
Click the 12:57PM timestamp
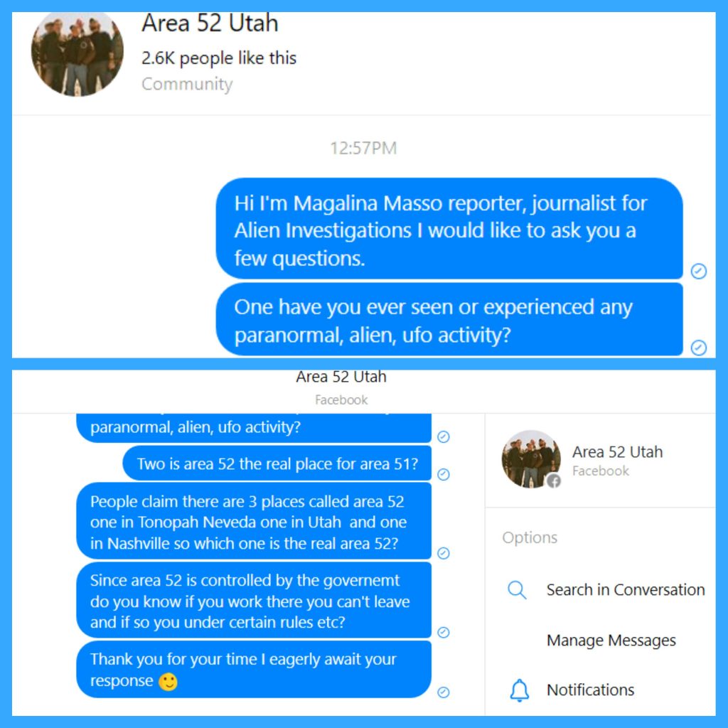point(363,148)
